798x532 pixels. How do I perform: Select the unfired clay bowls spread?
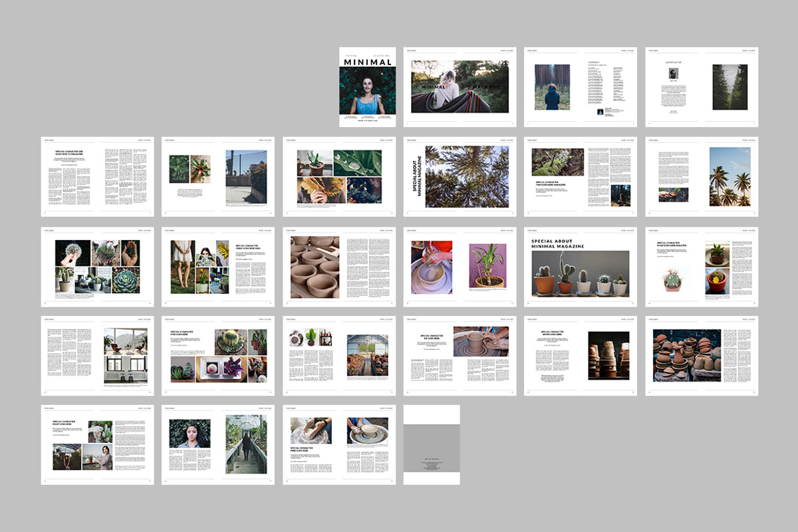pyautogui.click(x=339, y=266)
